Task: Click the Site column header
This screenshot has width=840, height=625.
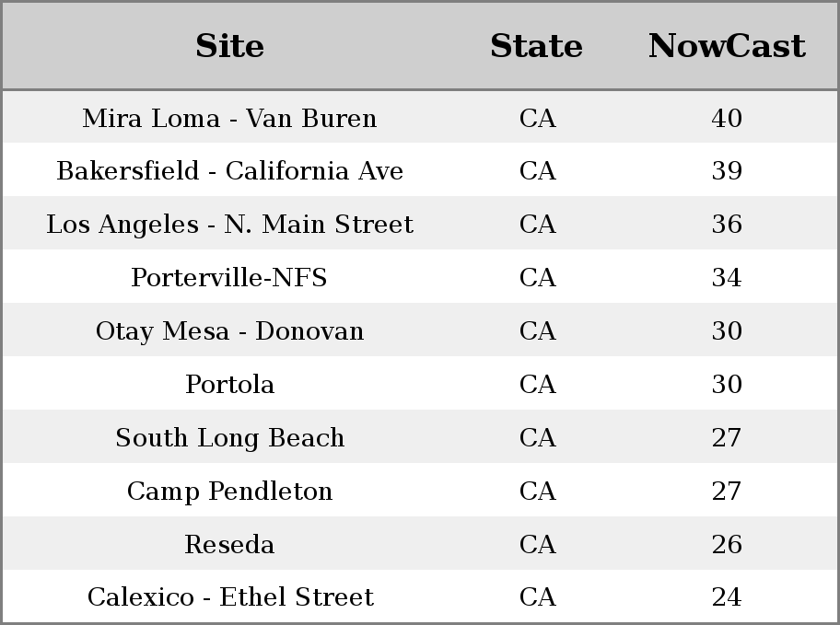Action: tap(230, 46)
